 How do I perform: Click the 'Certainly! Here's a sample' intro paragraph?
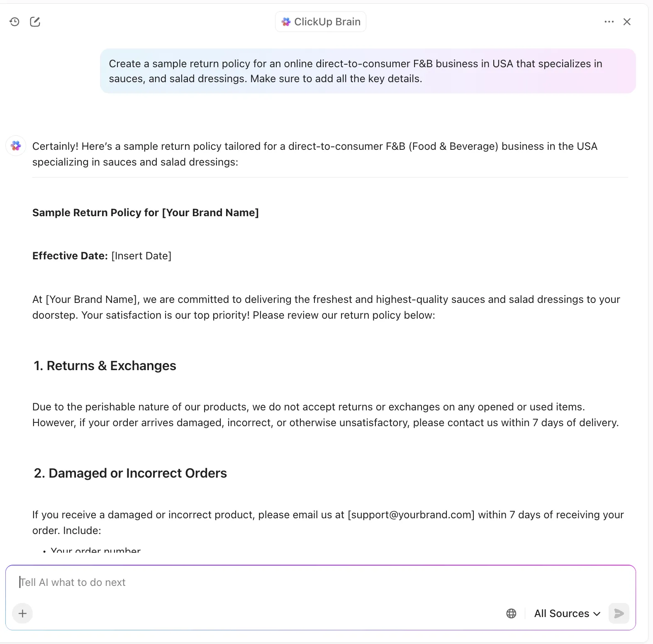point(315,154)
